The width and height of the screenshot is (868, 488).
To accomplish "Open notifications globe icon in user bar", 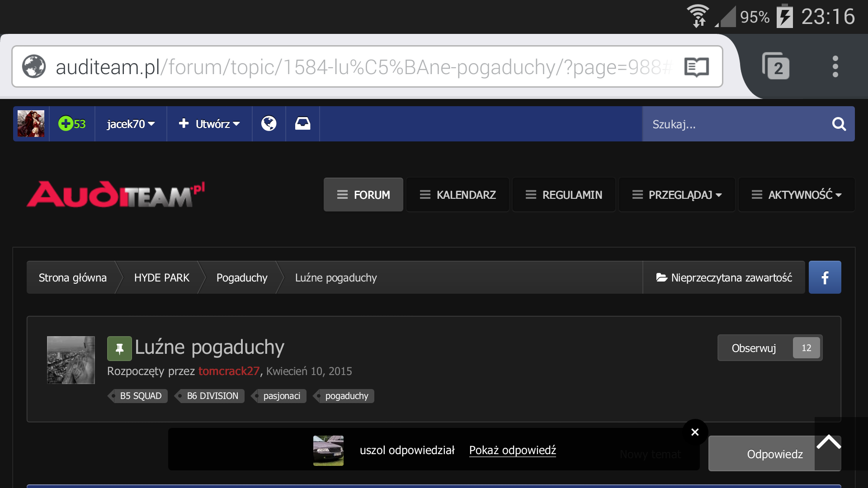I will tap(269, 123).
